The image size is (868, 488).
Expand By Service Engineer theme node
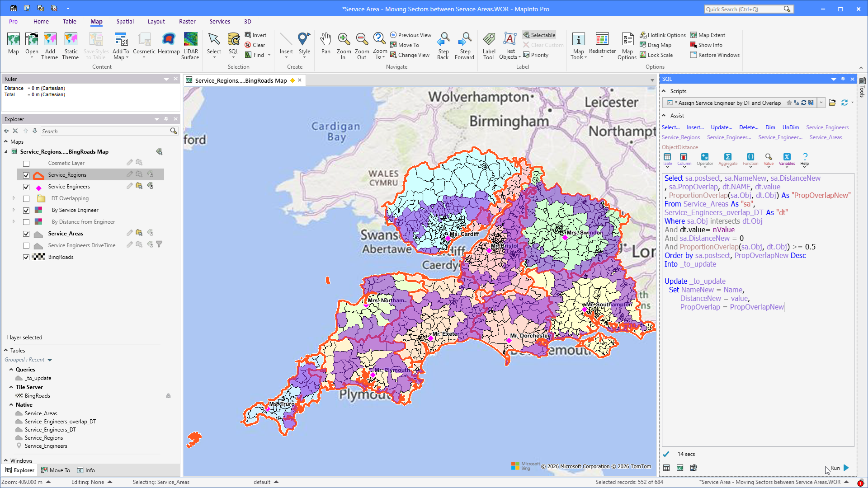click(14, 210)
